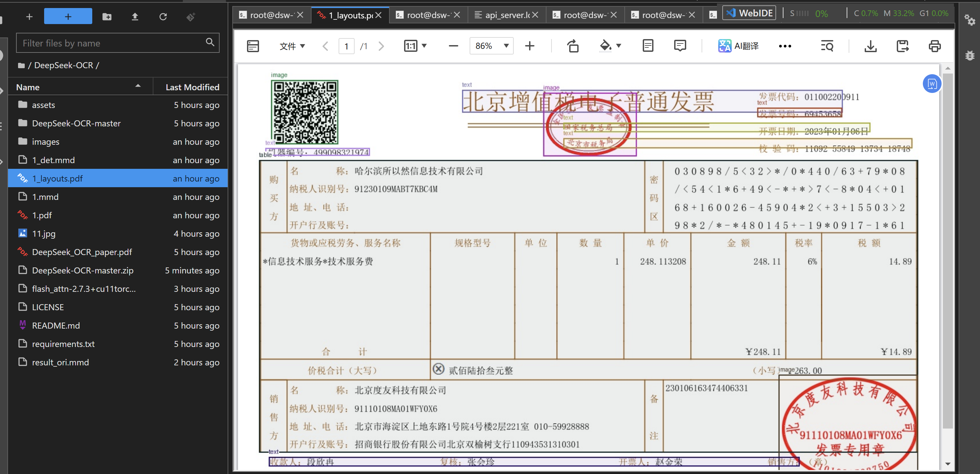Click the print icon
Image resolution: width=980 pixels, height=474 pixels.
[935, 46]
